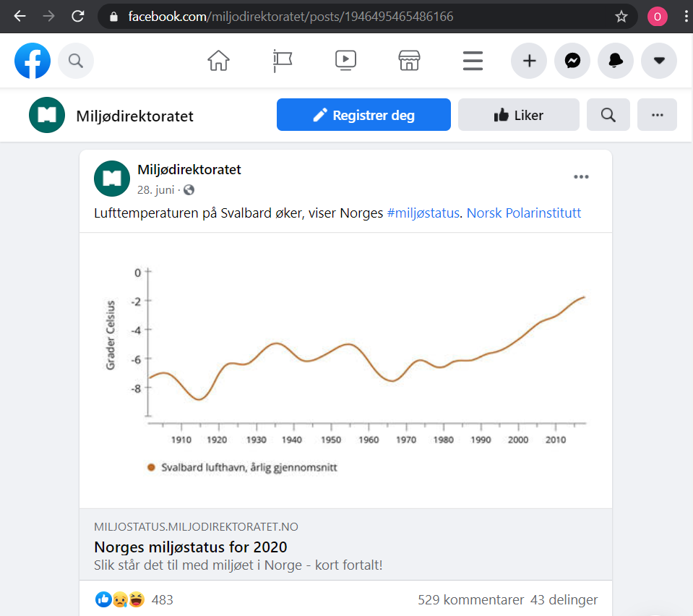Expand the account dropdown arrow

(x=659, y=61)
